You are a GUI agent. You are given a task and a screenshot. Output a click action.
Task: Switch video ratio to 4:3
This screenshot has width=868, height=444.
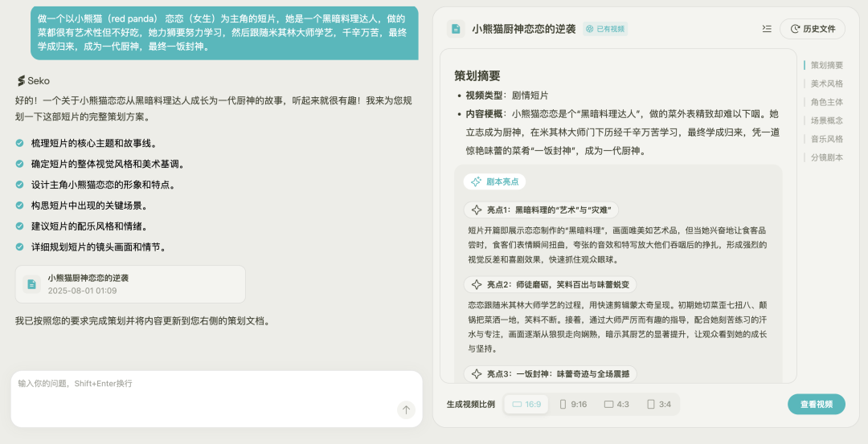click(616, 404)
